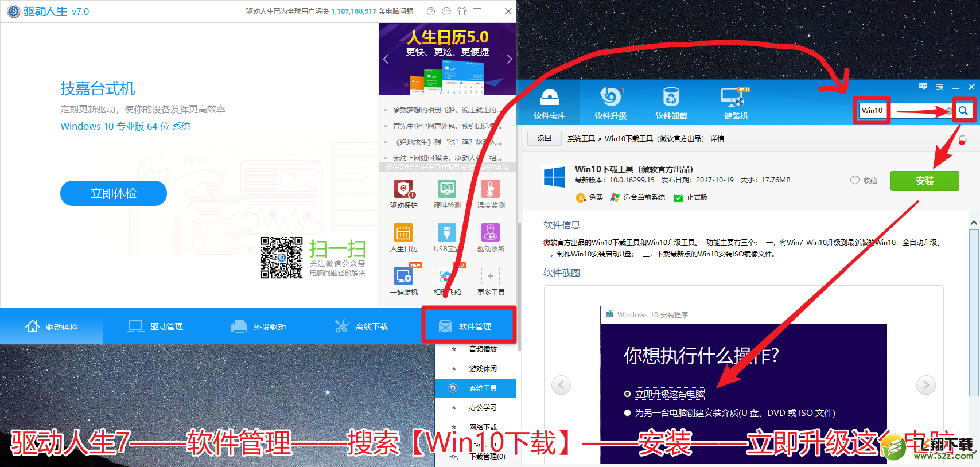
Task: Click 返回 back button
Action: pos(544,138)
